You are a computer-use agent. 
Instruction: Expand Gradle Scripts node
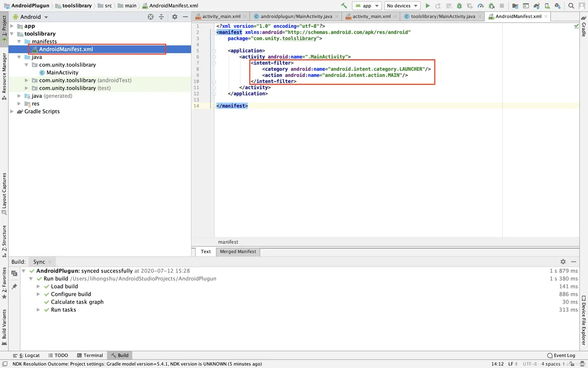(11, 111)
